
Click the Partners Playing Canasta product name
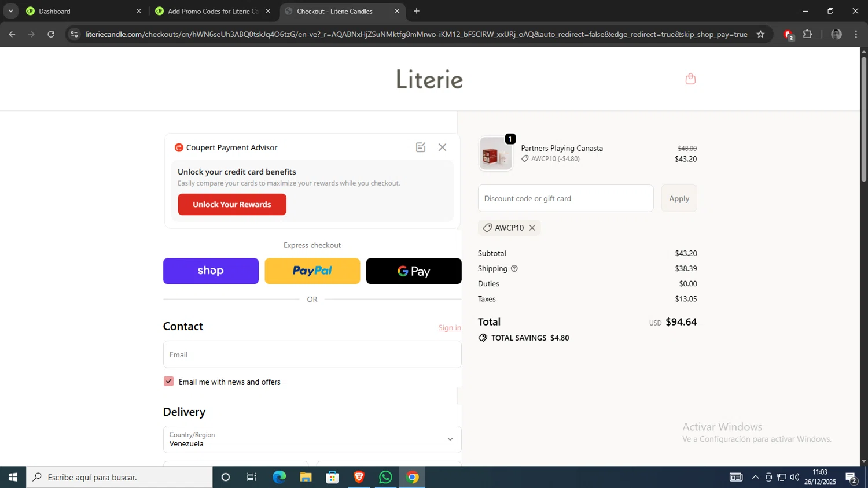562,148
